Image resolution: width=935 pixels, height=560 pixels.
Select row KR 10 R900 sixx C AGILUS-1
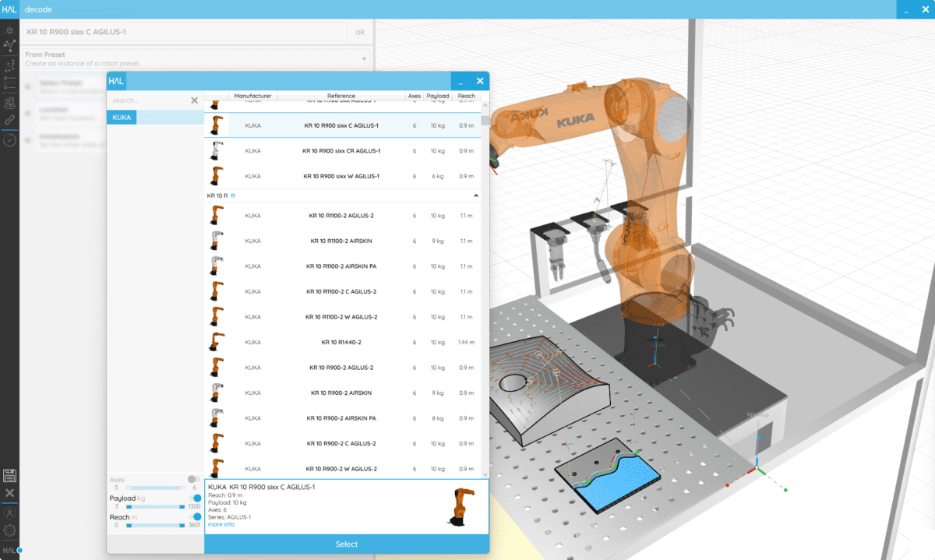point(343,125)
